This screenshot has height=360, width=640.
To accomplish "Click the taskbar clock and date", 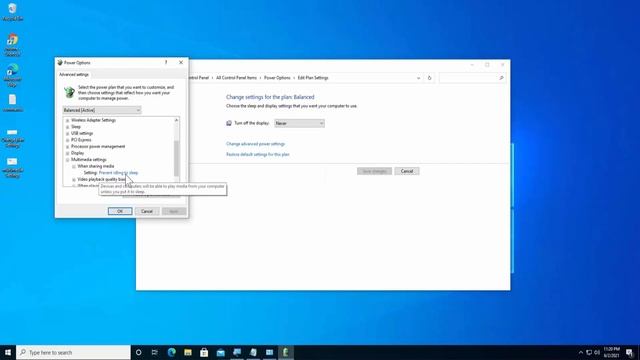I will (611, 353).
